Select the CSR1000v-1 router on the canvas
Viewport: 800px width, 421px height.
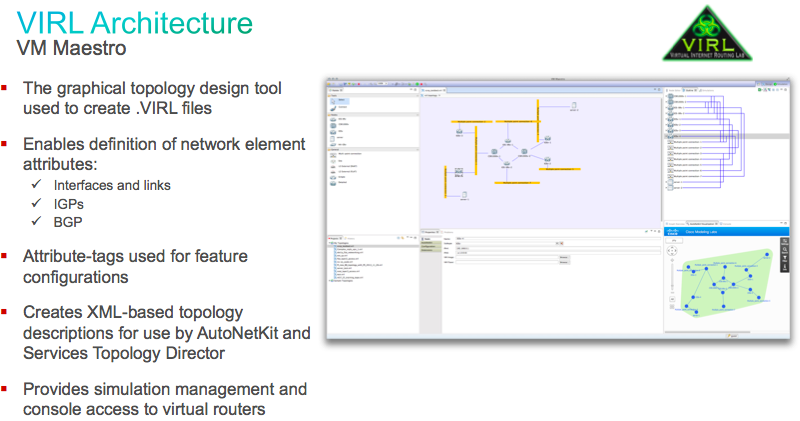[494, 152]
